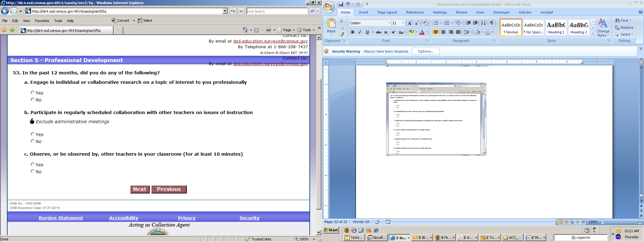
Task: Center align the paragraph text
Action: [x=443, y=32]
